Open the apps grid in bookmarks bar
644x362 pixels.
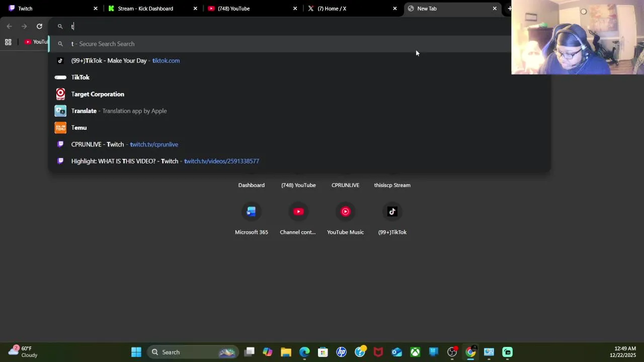[x=8, y=42]
